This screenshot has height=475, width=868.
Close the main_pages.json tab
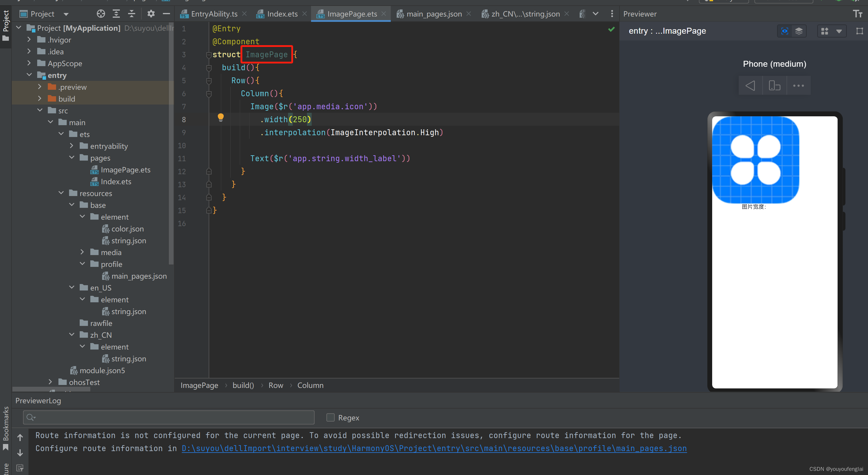tap(469, 14)
